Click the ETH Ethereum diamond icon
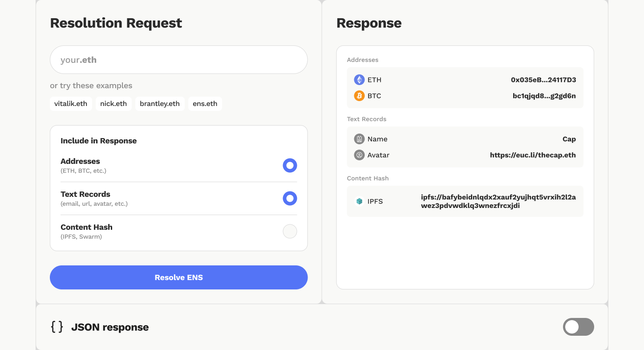 click(359, 80)
